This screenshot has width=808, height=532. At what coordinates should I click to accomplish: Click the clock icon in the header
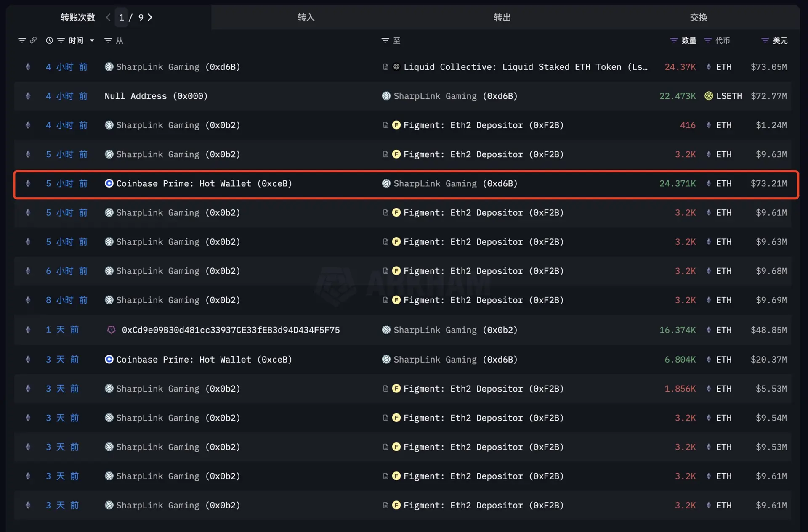click(x=49, y=40)
